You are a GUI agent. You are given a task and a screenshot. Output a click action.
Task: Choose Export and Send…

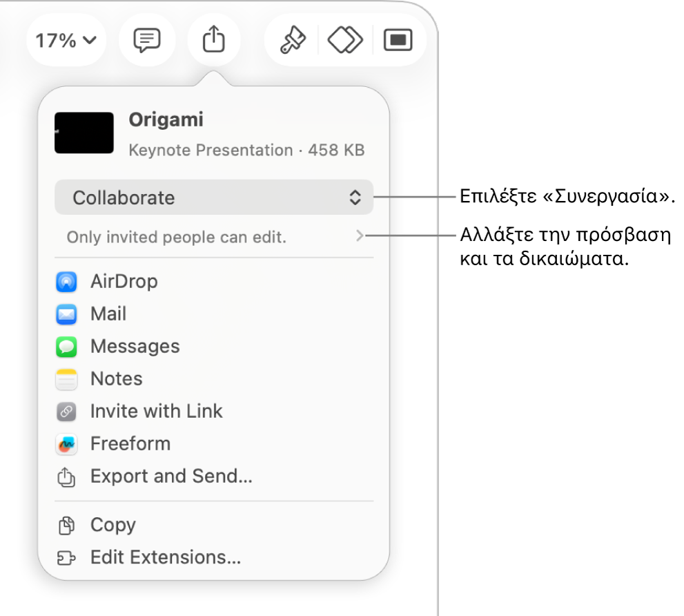170,477
